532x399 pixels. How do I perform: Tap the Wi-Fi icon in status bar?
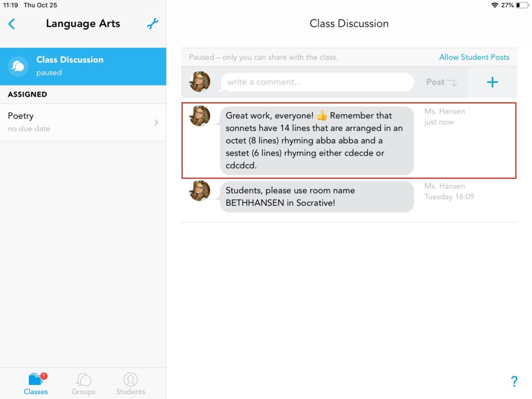494,5
